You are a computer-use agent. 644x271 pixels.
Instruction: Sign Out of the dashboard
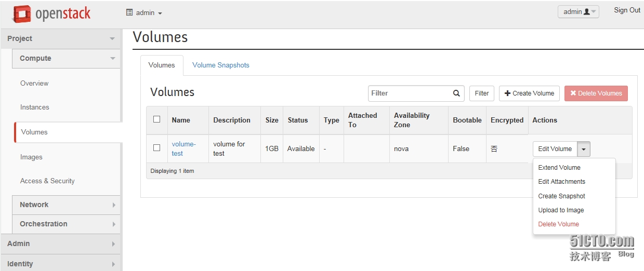tap(627, 10)
